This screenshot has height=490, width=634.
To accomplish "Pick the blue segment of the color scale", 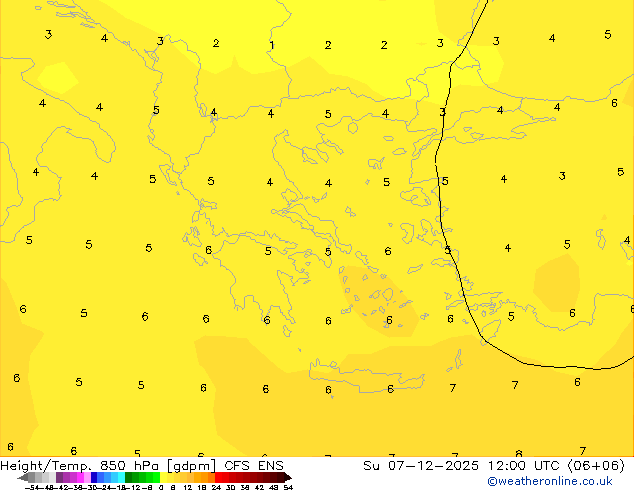I will coord(98,477).
